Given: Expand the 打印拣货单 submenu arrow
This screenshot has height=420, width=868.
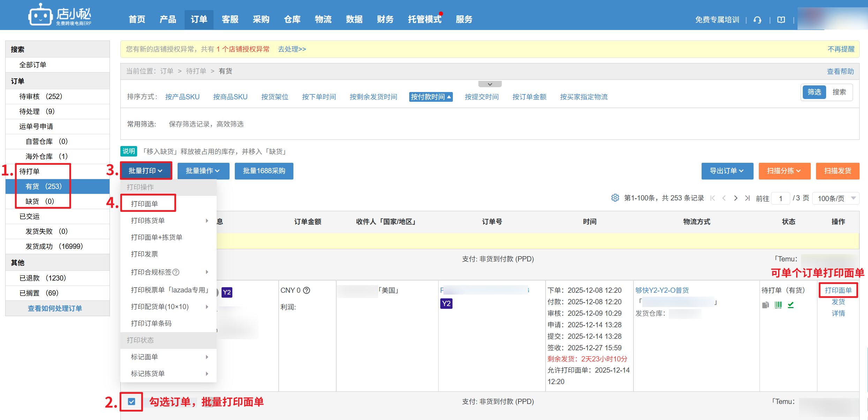Looking at the screenshot, I should (x=207, y=221).
